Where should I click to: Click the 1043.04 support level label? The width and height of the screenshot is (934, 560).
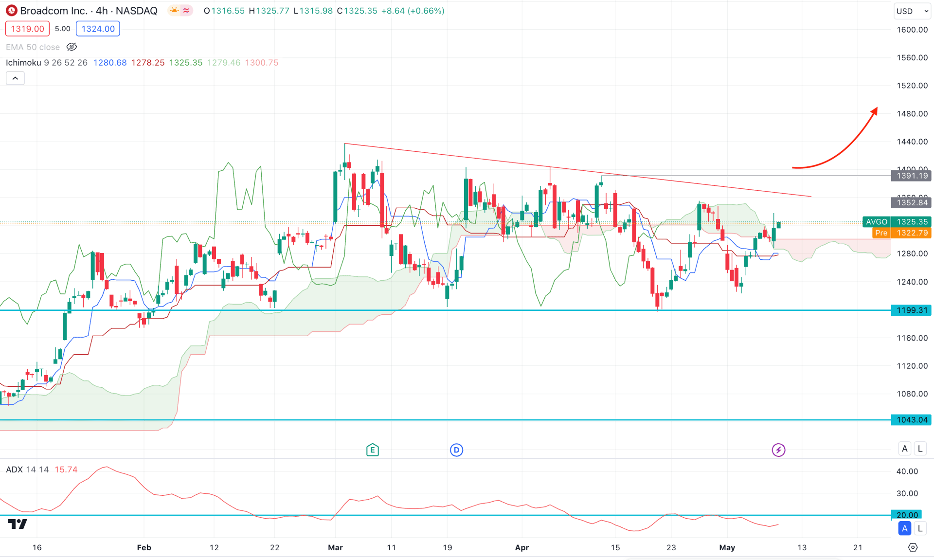(x=911, y=420)
